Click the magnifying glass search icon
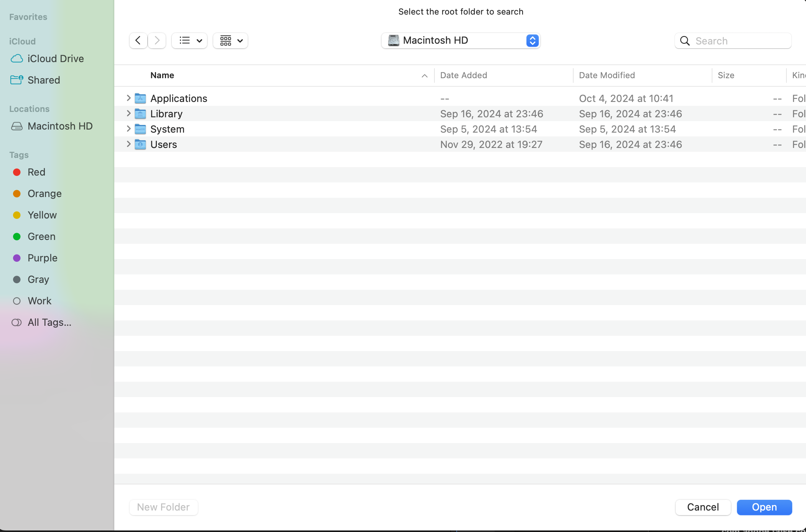 [x=685, y=41]
